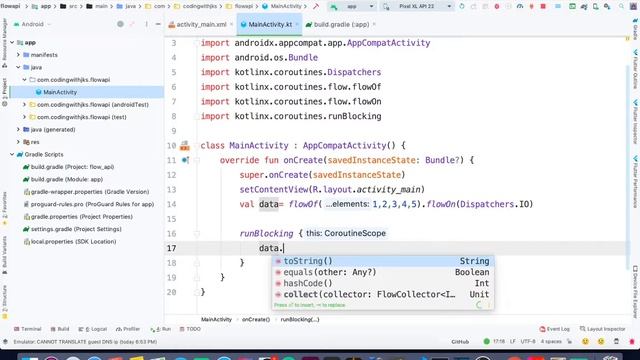
Task: Toggle the Build Variants side panel
Action: 4,255
